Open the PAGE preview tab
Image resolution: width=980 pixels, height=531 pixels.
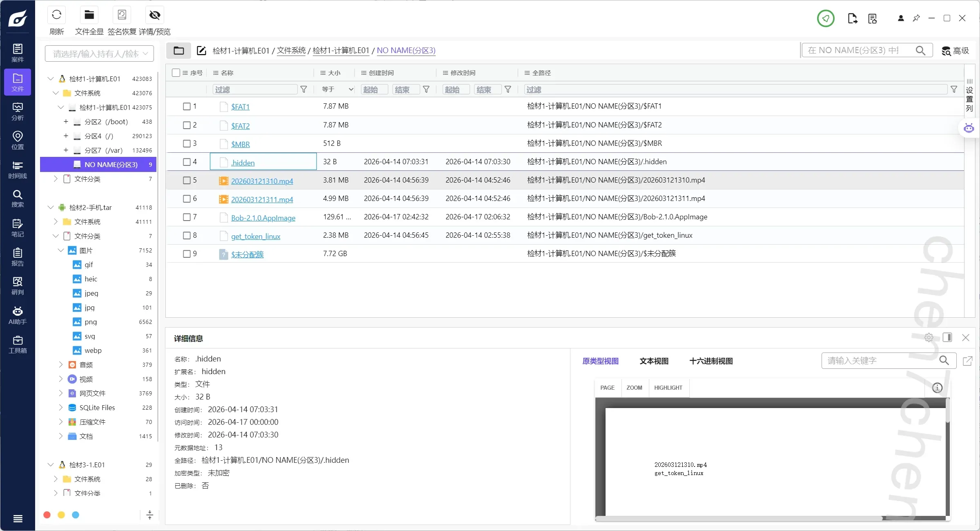pyautogui.click(x=608, y=388)
